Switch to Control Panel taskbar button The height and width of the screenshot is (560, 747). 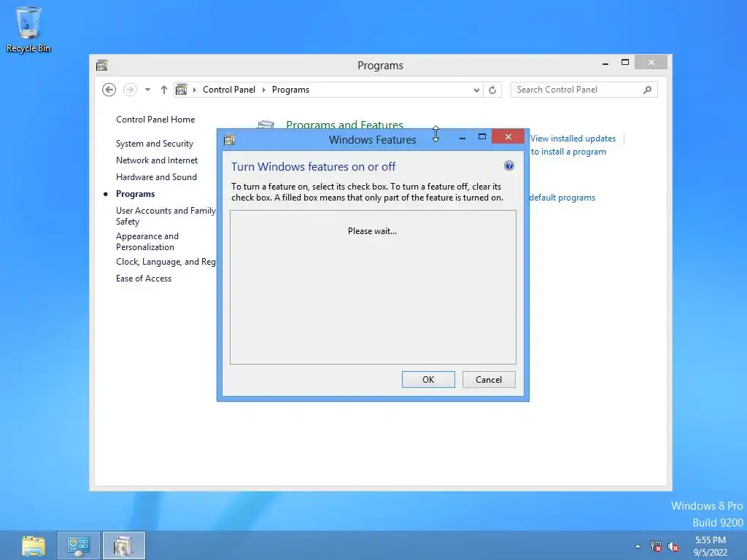(x=79, y=545)
